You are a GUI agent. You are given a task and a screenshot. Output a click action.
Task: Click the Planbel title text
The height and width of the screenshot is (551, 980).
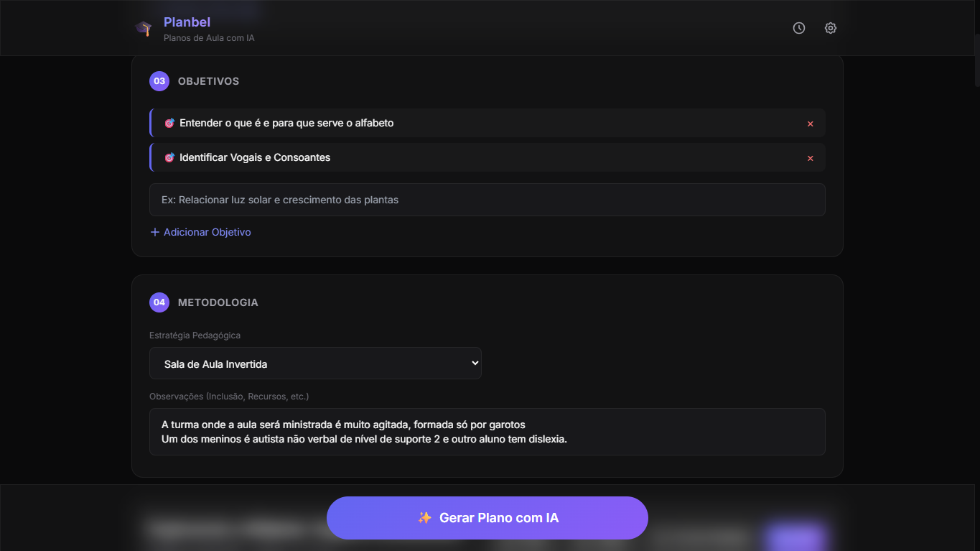(x=187, y=22)
